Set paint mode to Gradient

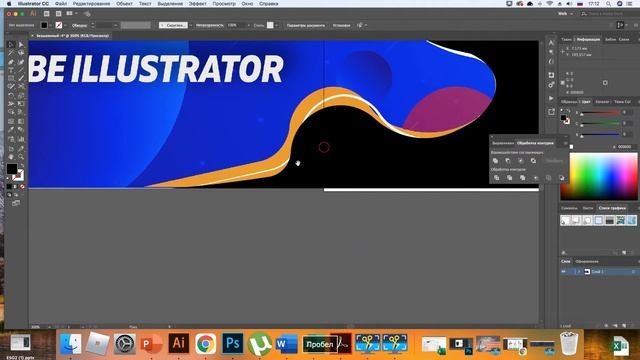(15, 187)
